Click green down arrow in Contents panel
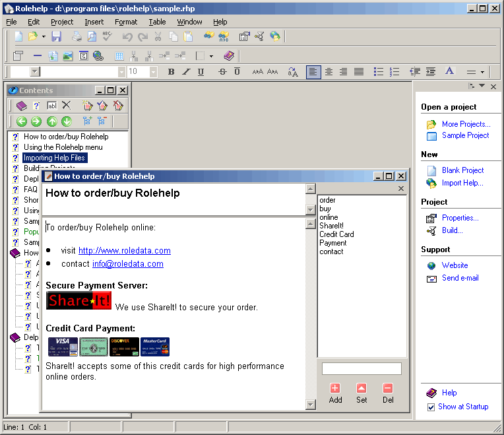The image size is (504, 435). (x=67, y=121)
